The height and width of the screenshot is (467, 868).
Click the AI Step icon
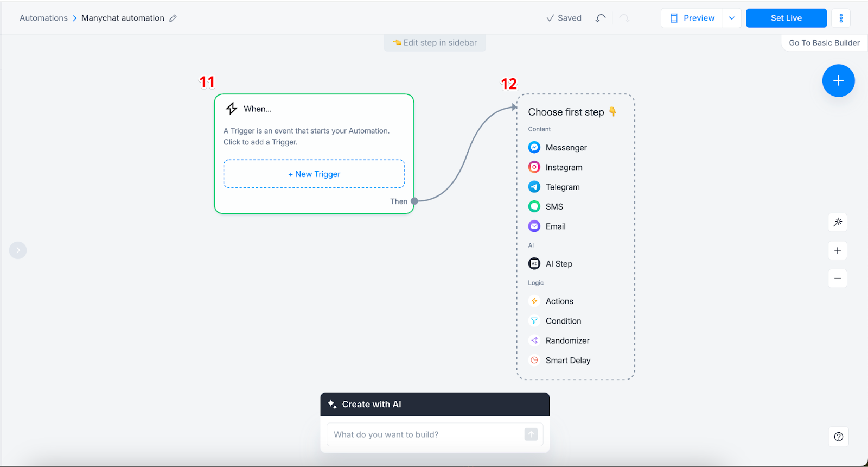point(534,263)
